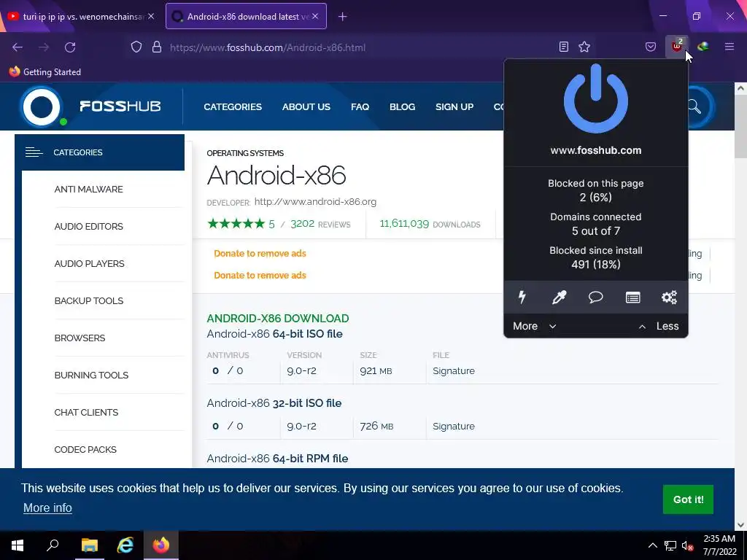Open Signature for 64-bit ISO file
Image resolution: width=747 pixels, height=560 pixels.
coord(454,371)
